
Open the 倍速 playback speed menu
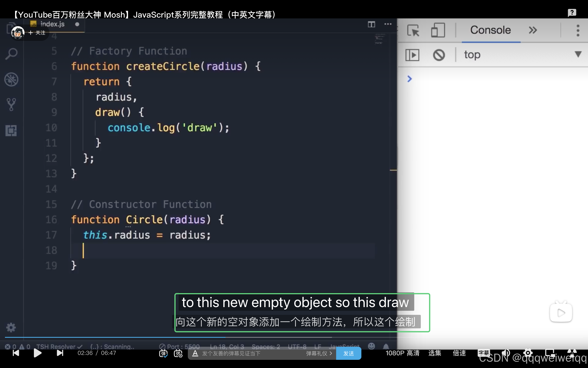(x=459, y=353)
